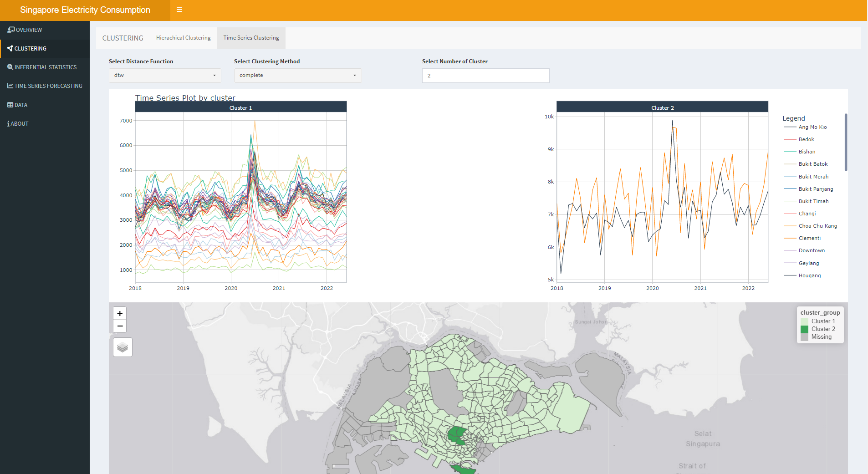
Task: Go to the Inferential Statistics section
Action: 45,67
